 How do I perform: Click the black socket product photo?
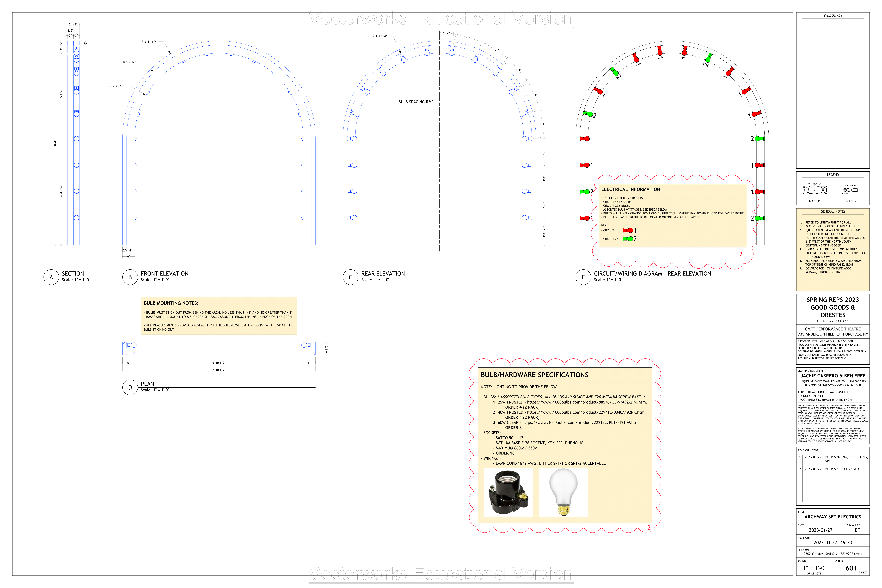(x=508, y=492)
